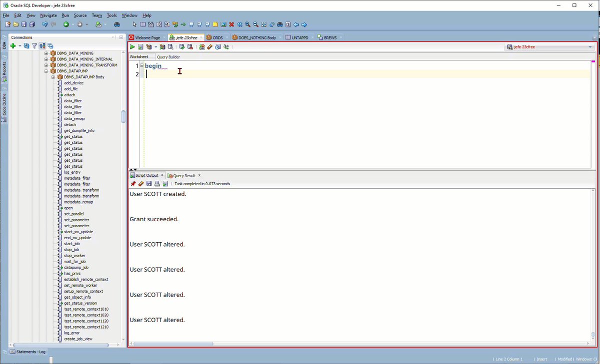Open the Navigate menu
This screenshot has width=600, height=364.
pyautogui.click(x=48, y=15)
